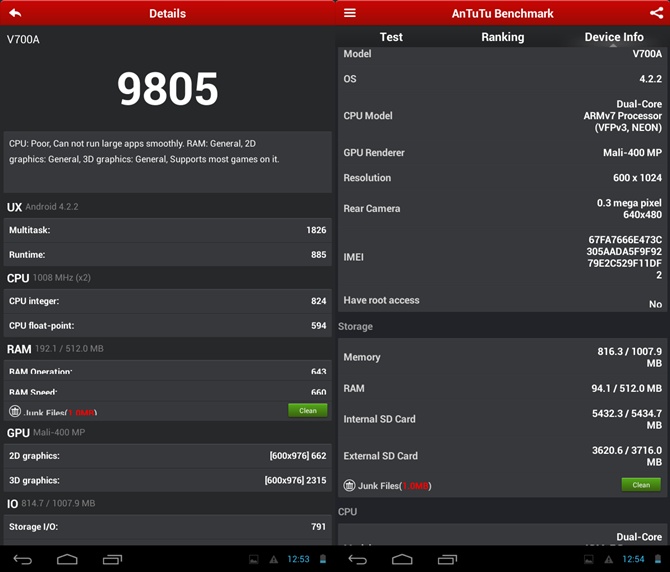Select the Multitask score row

(x=168, y=230)
